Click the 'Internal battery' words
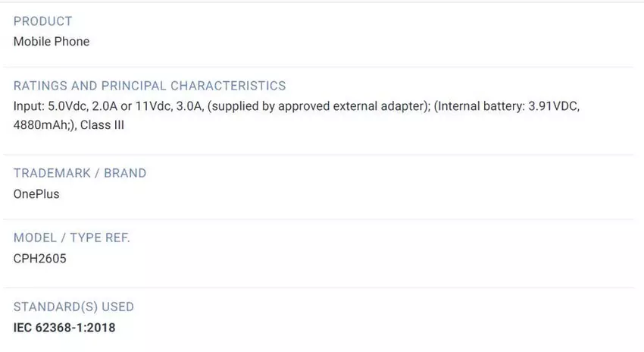 tap(478, 106)
